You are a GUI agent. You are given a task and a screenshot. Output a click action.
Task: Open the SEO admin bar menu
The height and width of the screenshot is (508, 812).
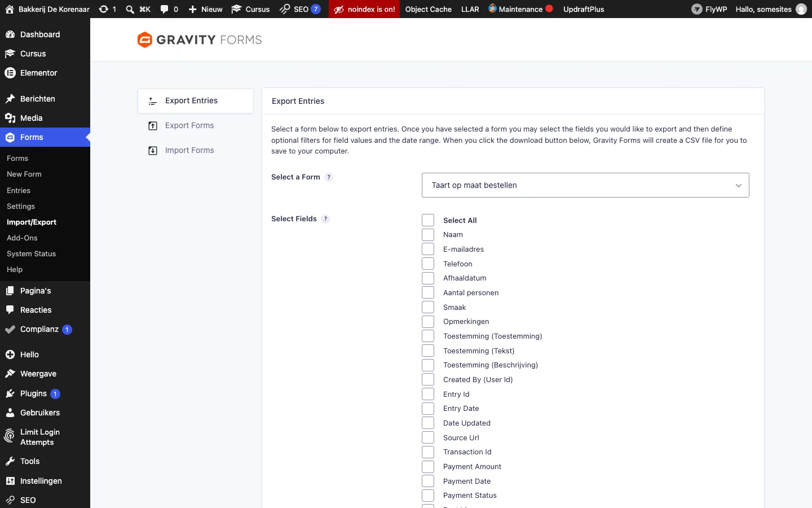(300, 9)
